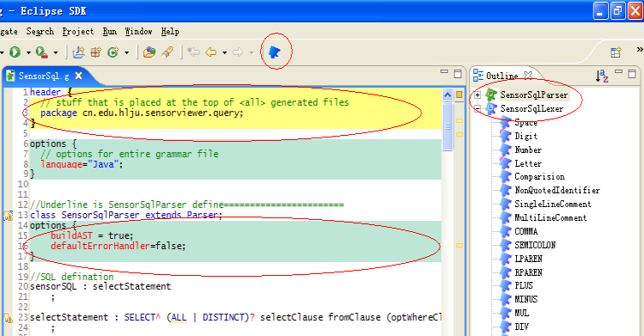Click the Open Perspective icon

click(x=616, y=52)
